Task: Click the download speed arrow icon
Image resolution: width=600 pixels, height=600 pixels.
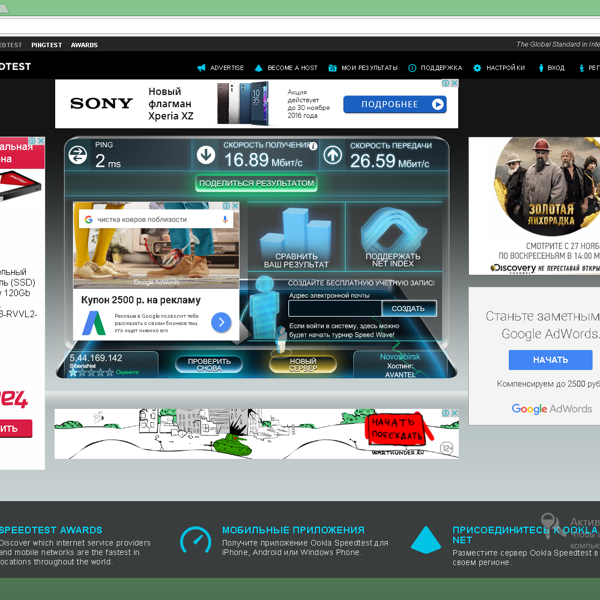Action: (206, 155)
